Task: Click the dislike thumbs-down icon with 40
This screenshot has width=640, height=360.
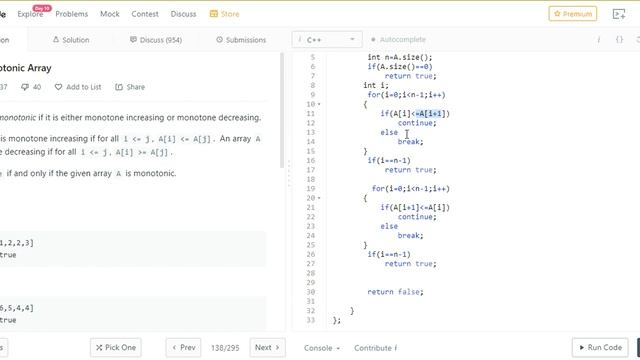Action: 31,87
